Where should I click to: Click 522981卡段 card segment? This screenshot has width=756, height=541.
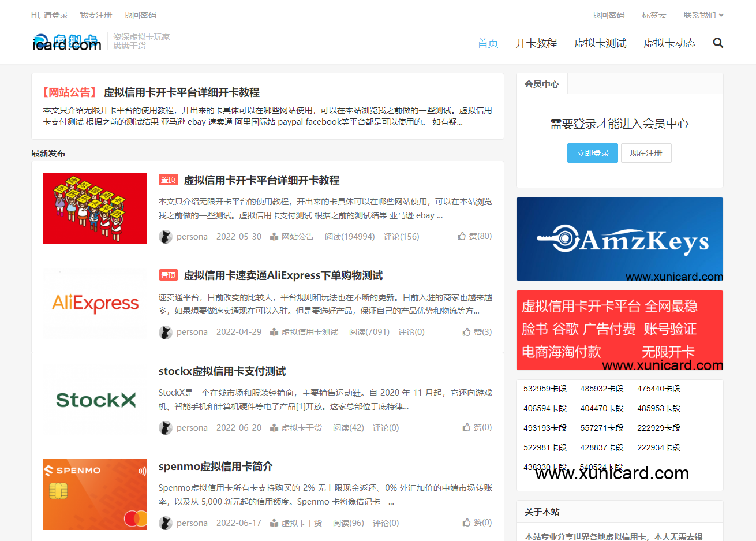tap(545, 447)
